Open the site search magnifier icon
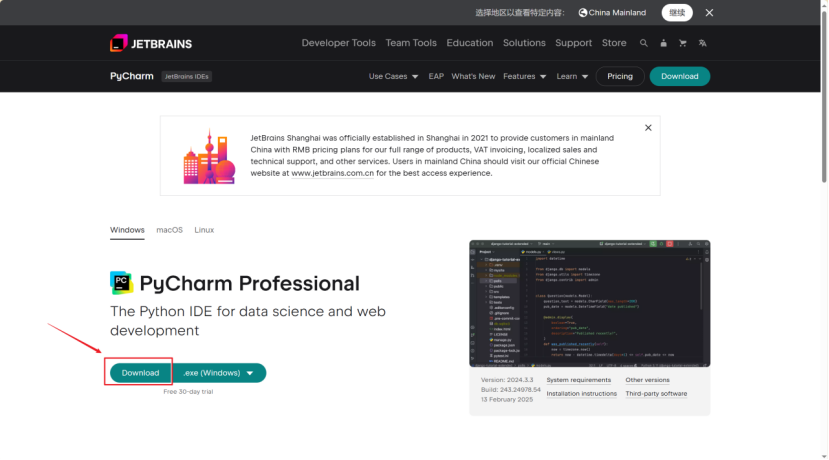This screenshot has width=829, height=460. click(643, 43)
